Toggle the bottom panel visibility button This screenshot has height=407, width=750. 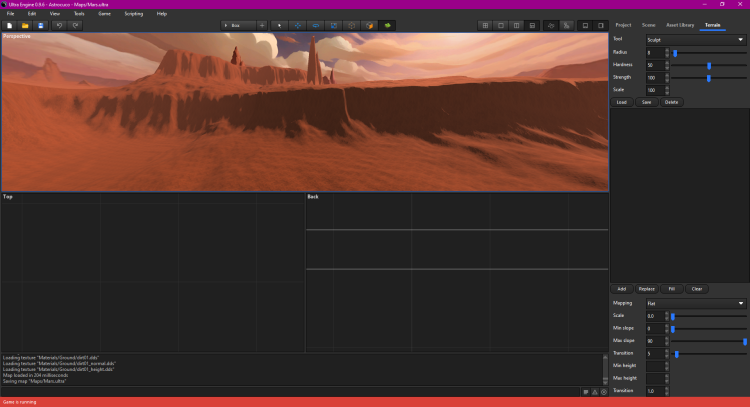tap(585, 25)
